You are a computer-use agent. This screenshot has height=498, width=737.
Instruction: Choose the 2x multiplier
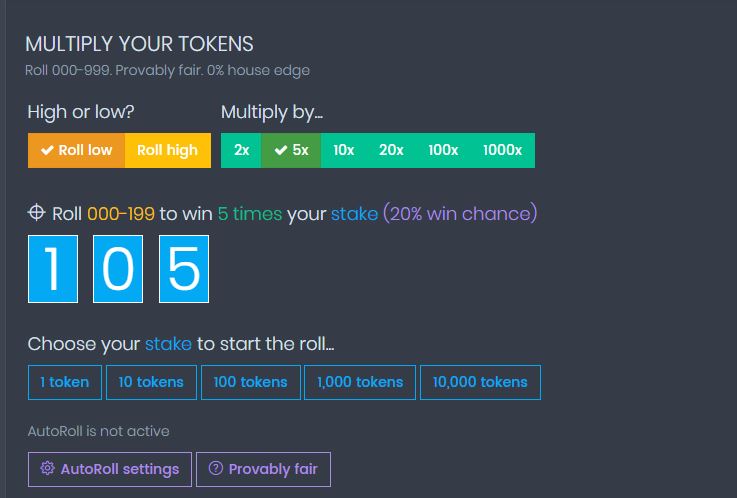coord(241,150)
